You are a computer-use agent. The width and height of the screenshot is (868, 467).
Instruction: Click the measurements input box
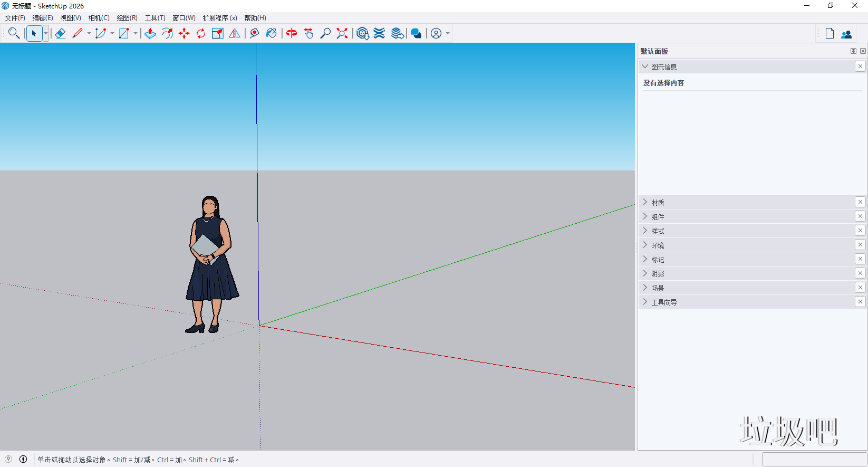[x=814, y=460]
